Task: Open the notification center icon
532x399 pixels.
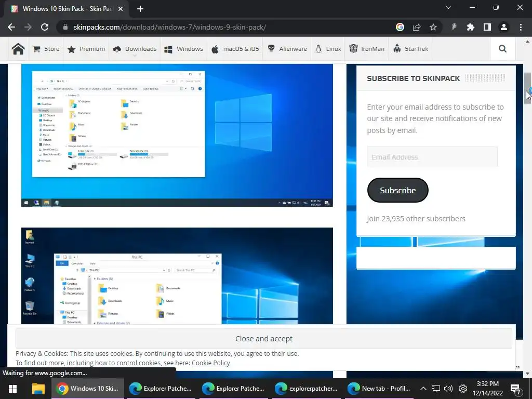Action: [x=516, y=389]
